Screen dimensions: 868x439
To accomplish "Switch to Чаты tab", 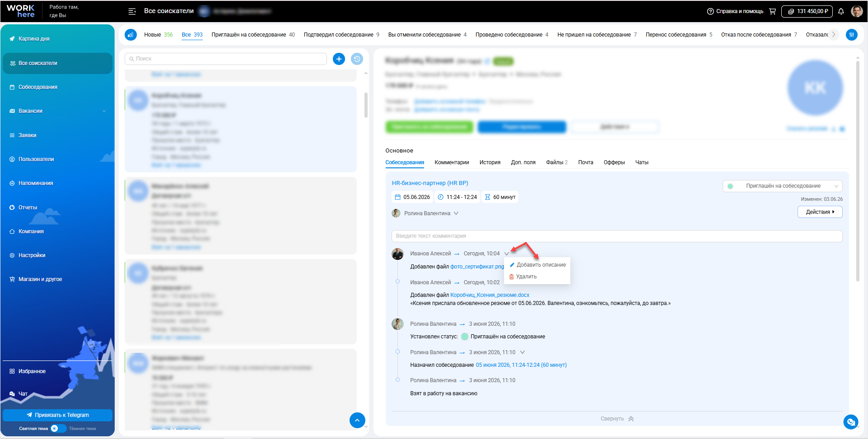I will pos(642,162).
